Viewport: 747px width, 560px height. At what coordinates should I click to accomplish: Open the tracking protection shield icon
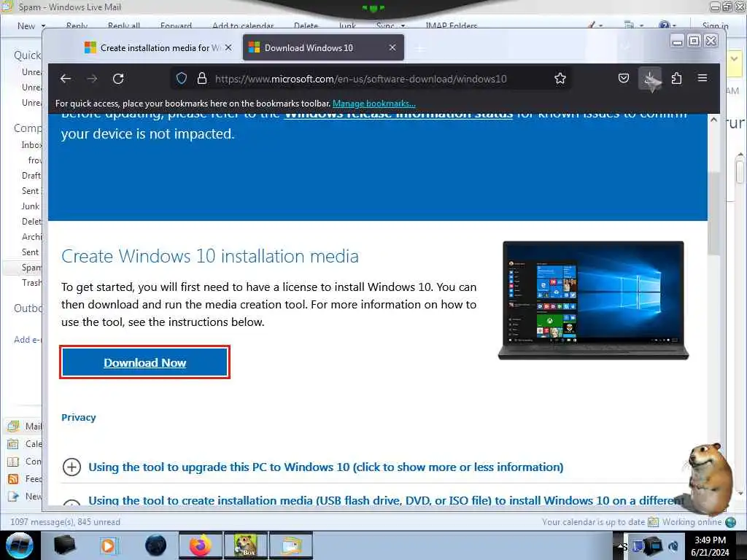182,79
